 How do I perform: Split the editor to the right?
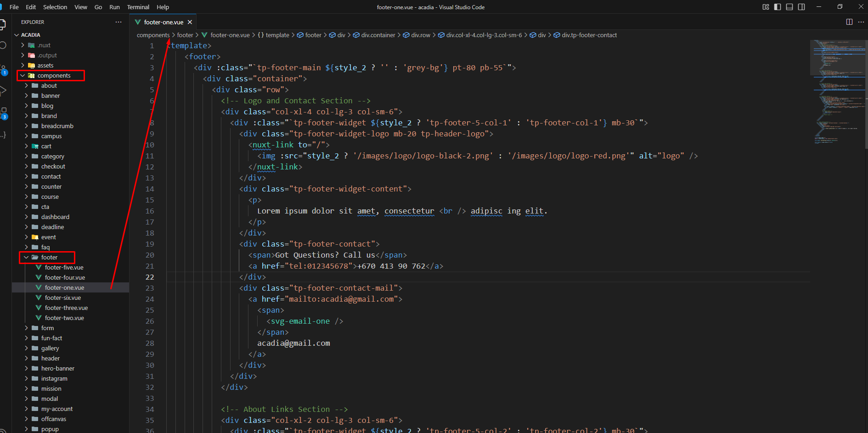tap(849, 22)
